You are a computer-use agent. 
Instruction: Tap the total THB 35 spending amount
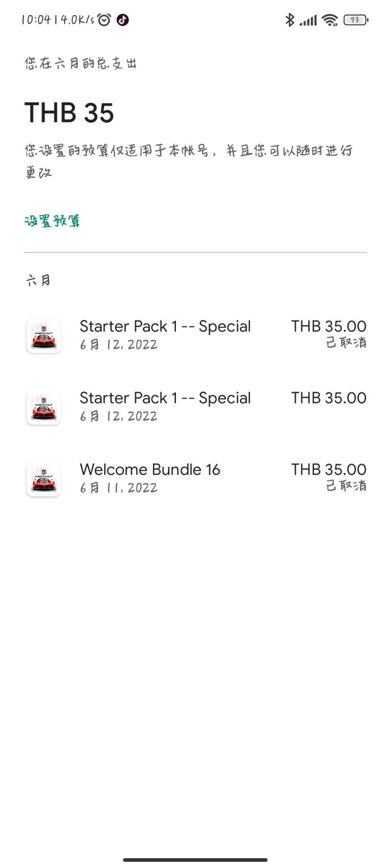click(x=70, y=113)
